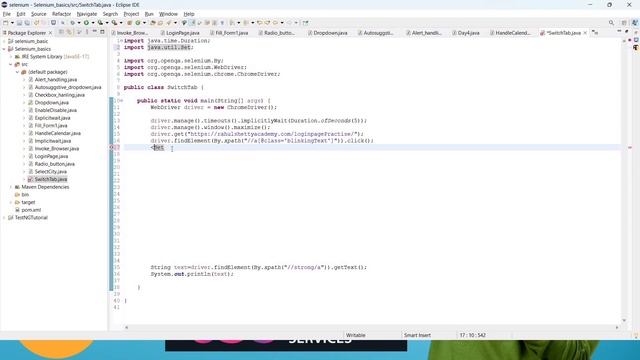This screenshot has height=360, width=640.
Task: Expand Maven Dependencies node
Action: (x=11, y=187)
